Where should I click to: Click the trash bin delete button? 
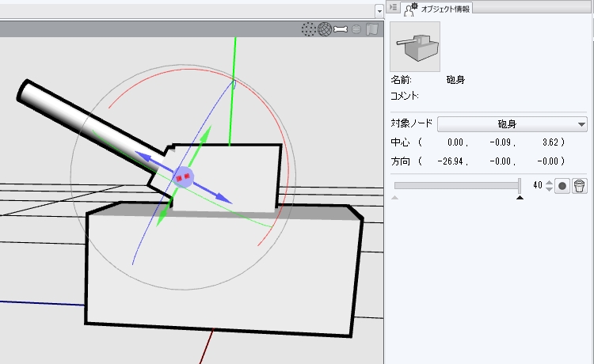point(580,186)
